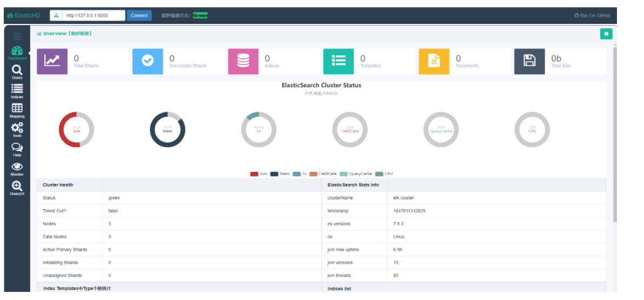Select the jvm max uptime 6.9h value
This screenshot has height=300, width=644.
[x=397, y=250]
